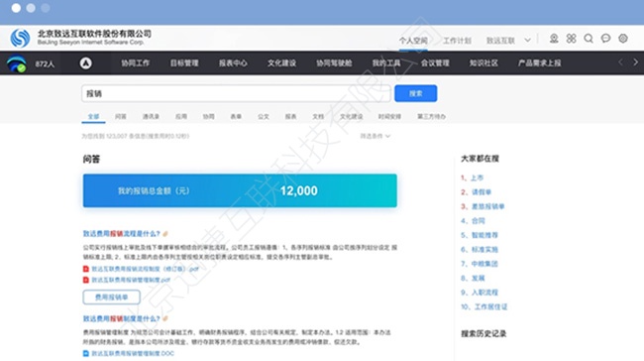Switch to 工作计划 tab
Screen dimensions: 644x361
pyautogui.click(x=457, y=41)
